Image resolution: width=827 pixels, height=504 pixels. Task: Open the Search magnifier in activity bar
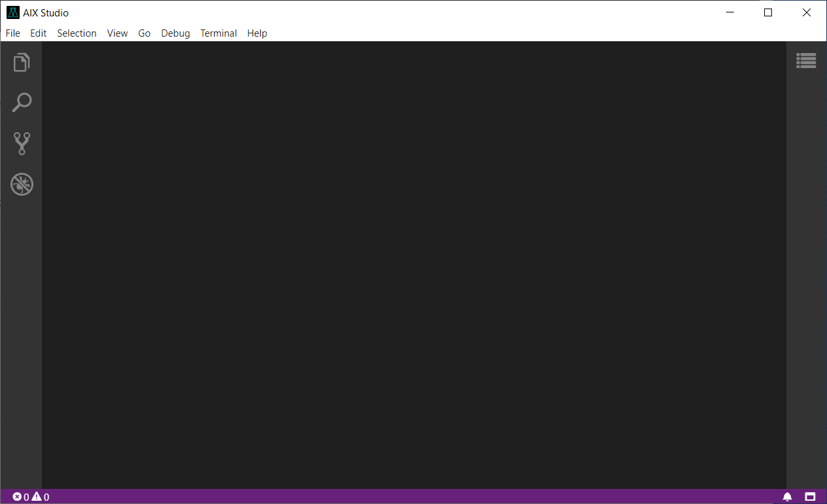point(22,103)
